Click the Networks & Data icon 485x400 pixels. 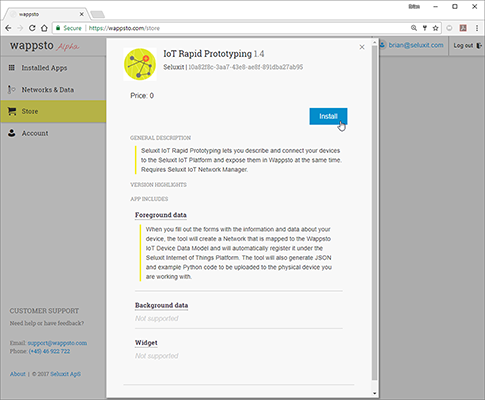tap(12, 89)
